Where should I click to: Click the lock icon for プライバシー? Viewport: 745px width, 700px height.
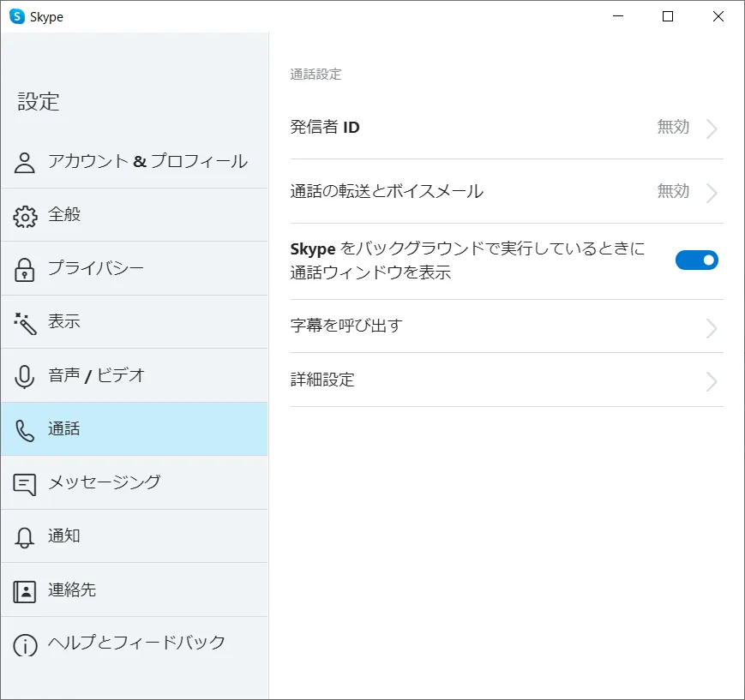(25, 270)
